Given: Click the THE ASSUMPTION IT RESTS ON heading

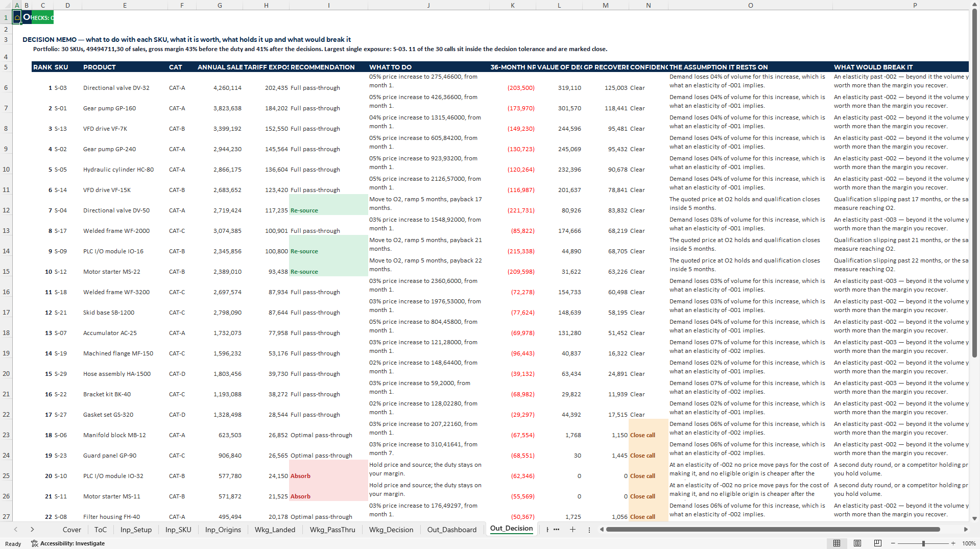Looking at the screenshot, I should click(750, 67).
